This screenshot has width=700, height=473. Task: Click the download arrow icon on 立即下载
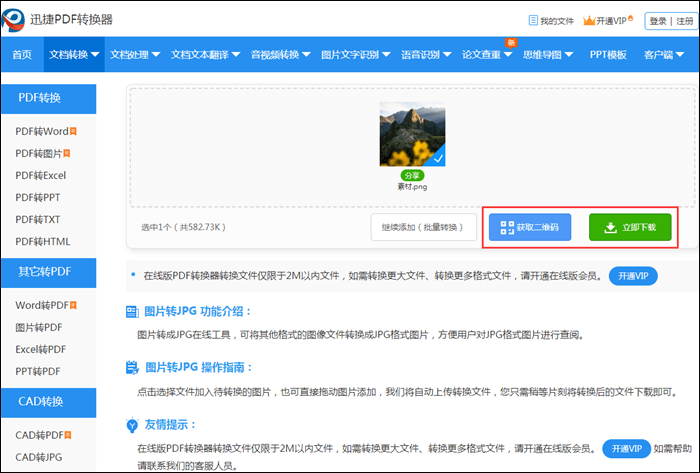(610, 228)
